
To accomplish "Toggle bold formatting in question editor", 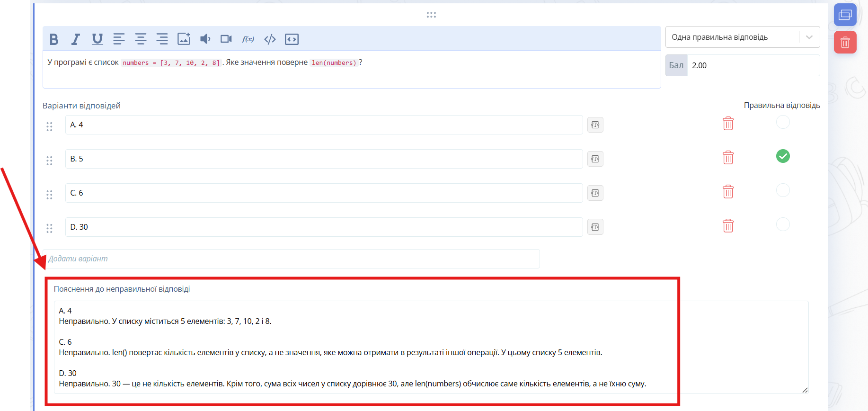I will pos(54,39).
